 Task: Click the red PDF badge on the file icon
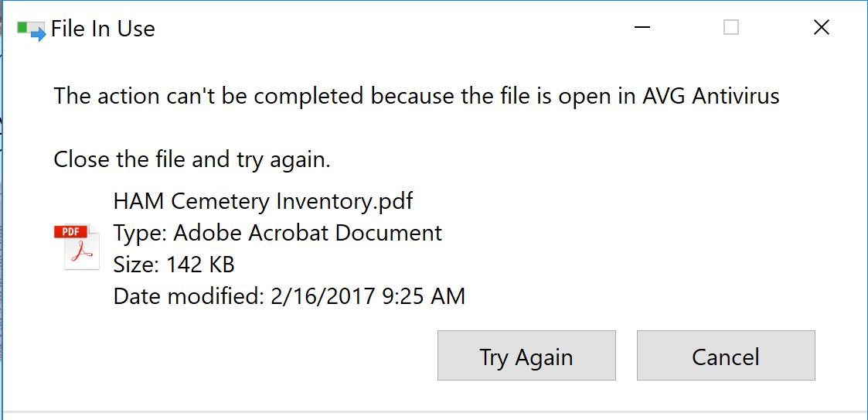[70, 231]
